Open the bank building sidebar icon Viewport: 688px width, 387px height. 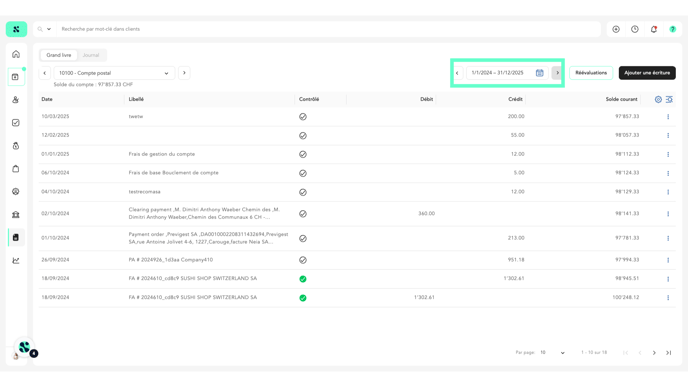click(16, 215)
